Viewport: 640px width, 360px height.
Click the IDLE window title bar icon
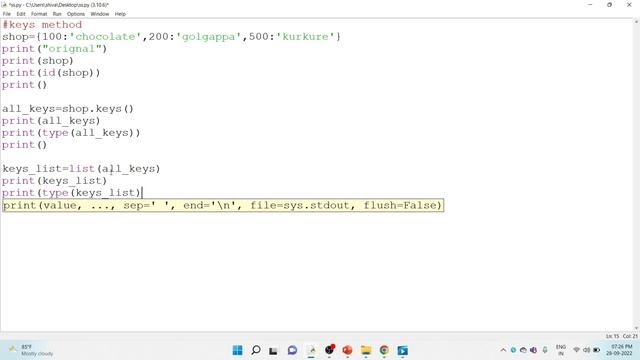pyautogui.click(x=4, y=5)
